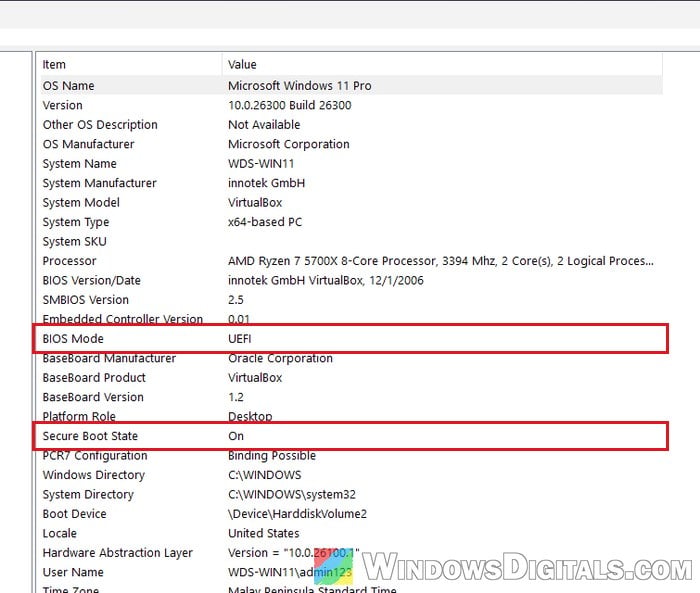Click C:\WINDOWS directory value
This screenshot has width=700, height=593.
[x=265, y=475]
